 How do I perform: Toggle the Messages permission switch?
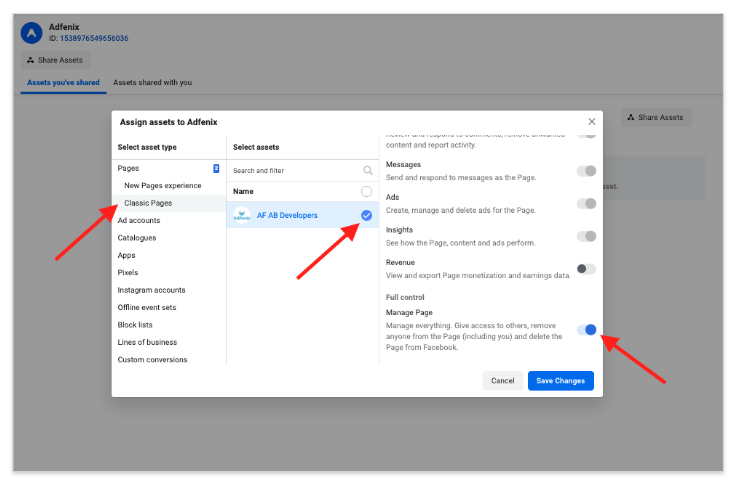click(x=587, y=171)
